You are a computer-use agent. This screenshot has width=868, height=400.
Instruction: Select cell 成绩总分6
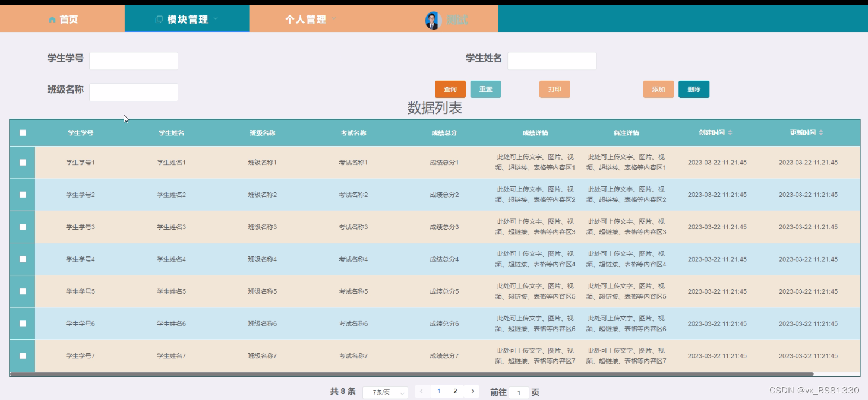(x=444, y=324)
